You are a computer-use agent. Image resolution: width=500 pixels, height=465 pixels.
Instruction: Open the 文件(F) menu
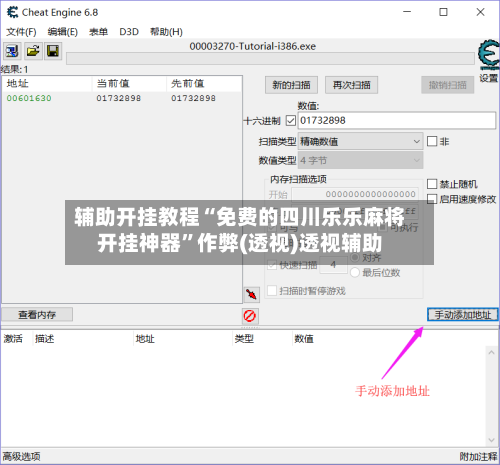[x=21, y=32]
